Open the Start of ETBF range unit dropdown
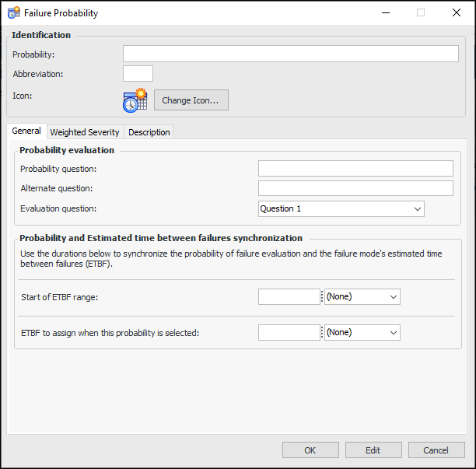Viewport: 476px width, 469px height. (362, 296)
